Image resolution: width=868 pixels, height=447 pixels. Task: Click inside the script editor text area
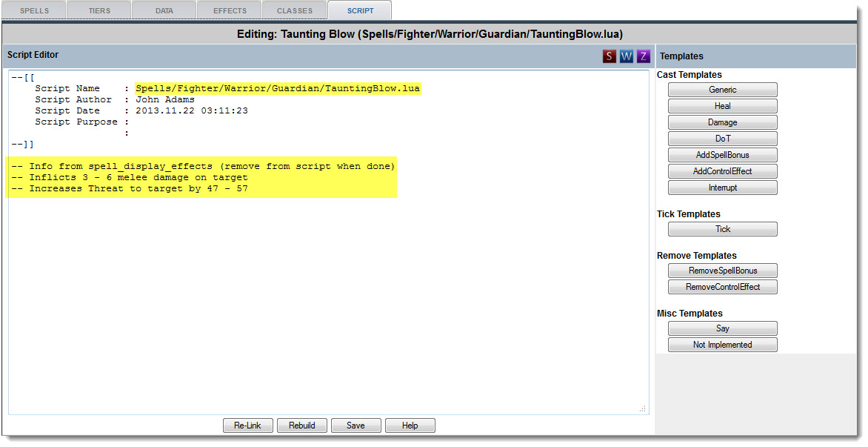point(326,297)
